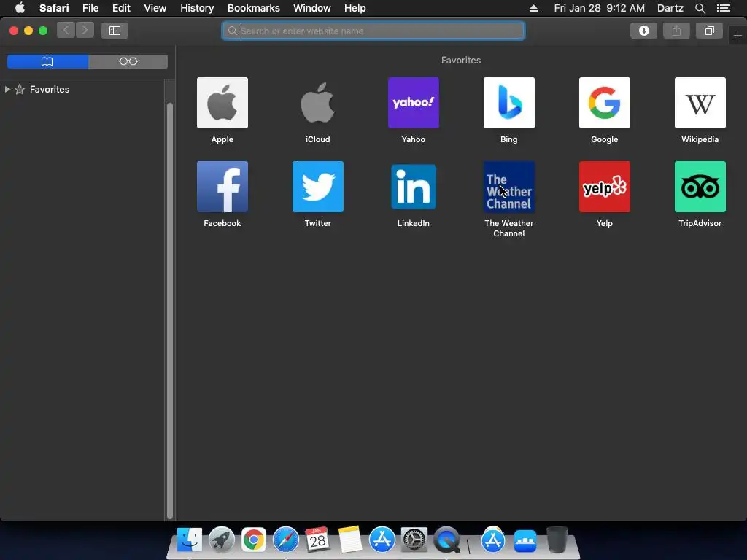Show the Downloads popover button
Image resolution: width=747 pixels, height=560 pixels.
click(643, 31)
